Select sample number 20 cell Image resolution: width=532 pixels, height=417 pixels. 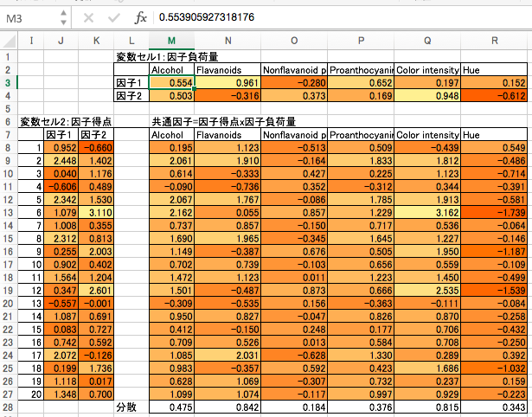pos(30,395)
